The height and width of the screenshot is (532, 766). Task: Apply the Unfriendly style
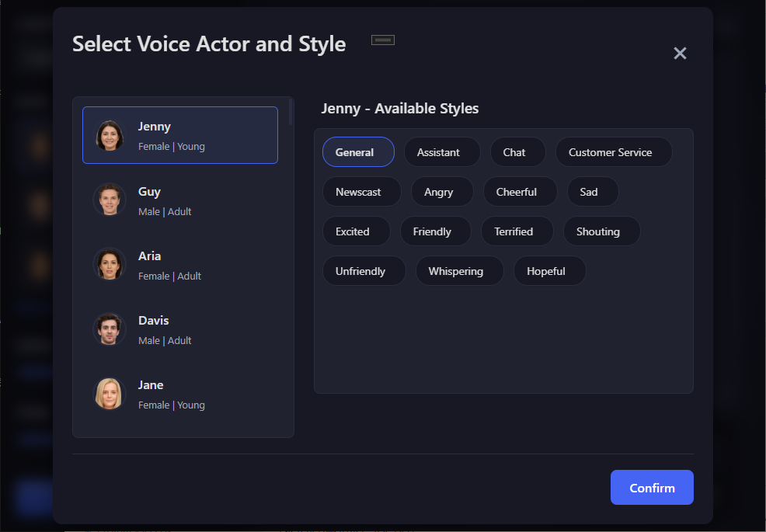tap(364, 270)
